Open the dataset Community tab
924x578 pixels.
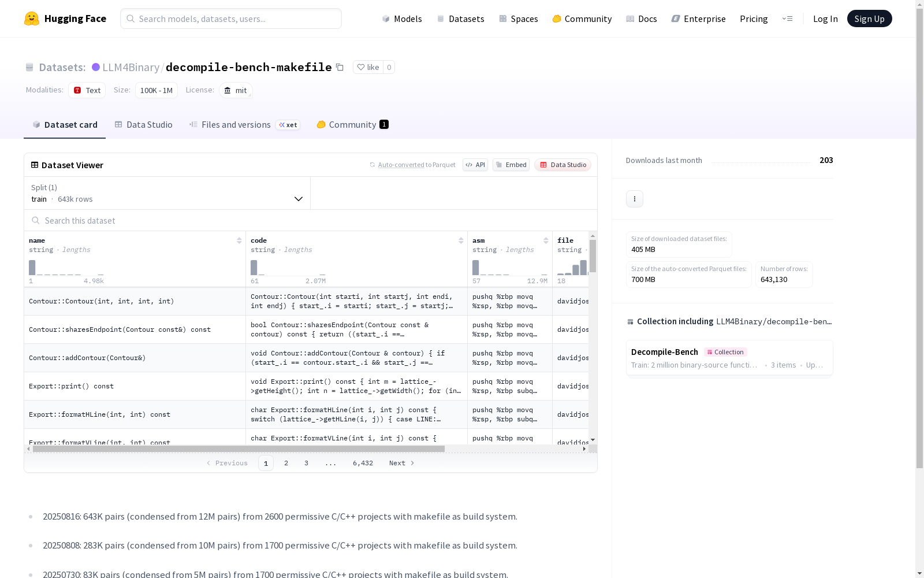click(x=352, y=125)
